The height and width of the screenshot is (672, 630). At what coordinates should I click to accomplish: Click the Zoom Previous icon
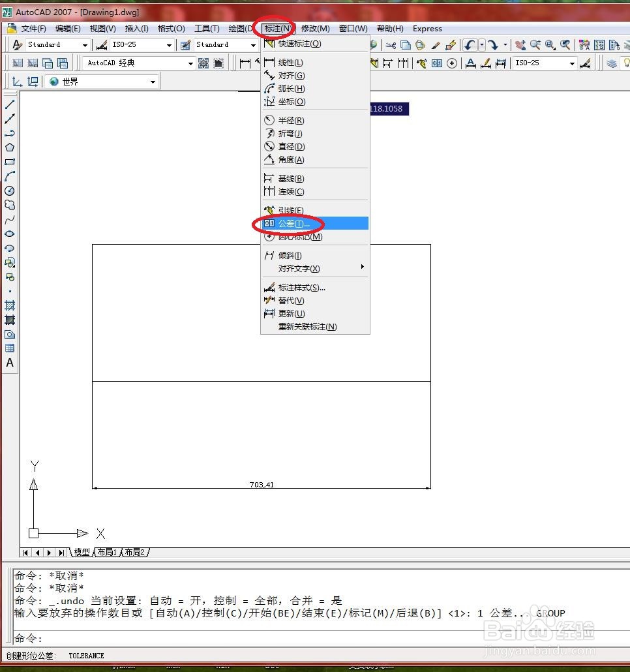[565, 44]
